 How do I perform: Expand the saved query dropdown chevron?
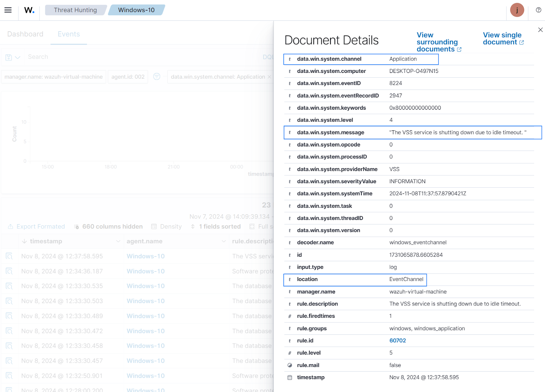click(18, 57)
